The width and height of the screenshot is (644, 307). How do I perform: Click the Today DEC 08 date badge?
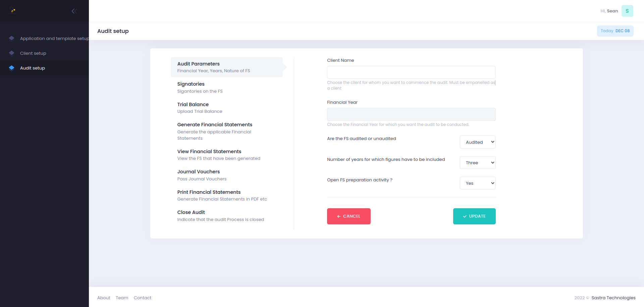[x=615, y=31]
